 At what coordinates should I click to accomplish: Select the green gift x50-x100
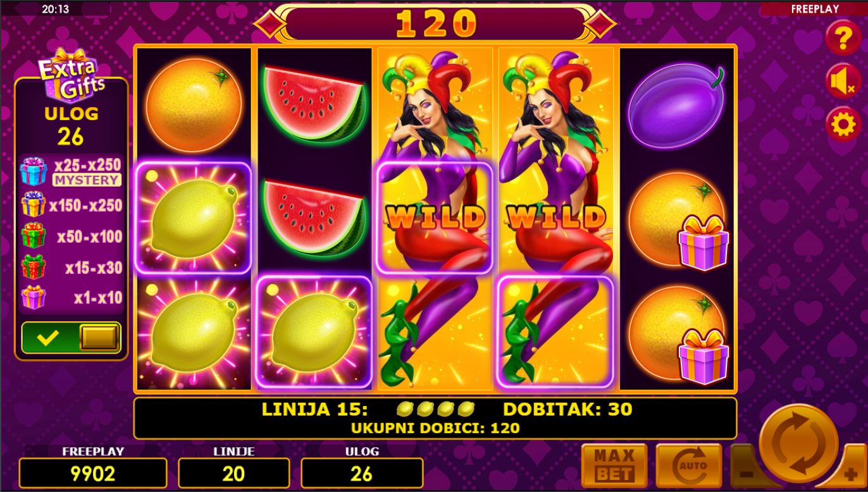point(71,237)
